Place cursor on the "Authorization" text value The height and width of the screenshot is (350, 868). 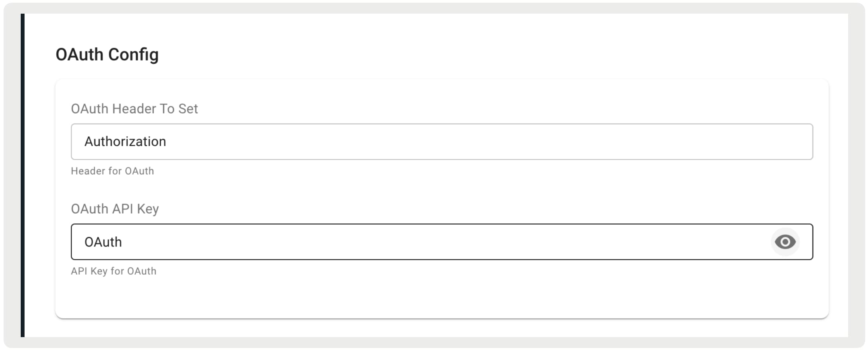click(x=125, y=142)
